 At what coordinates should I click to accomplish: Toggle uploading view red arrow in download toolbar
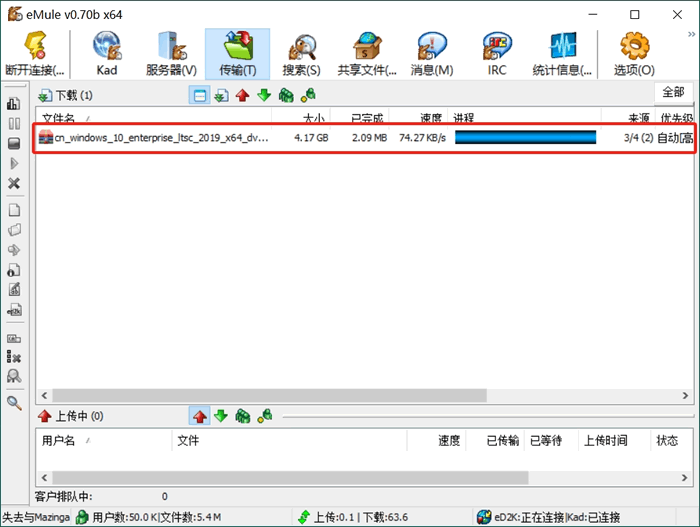(242, 96)
